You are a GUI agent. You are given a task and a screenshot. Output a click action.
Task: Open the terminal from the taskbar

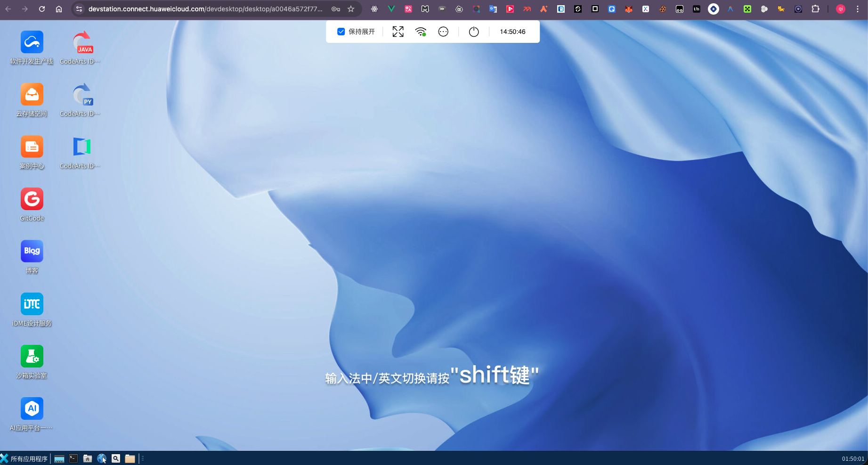[73, 458]
